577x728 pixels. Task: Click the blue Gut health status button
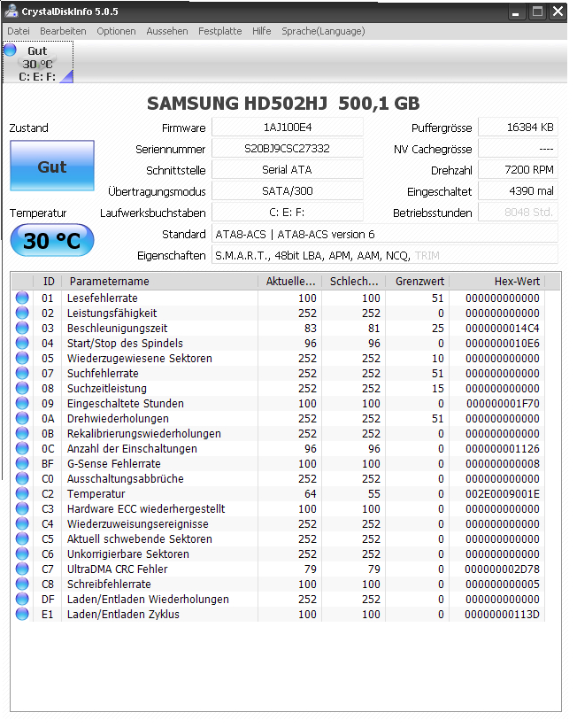pyautogui.click(x=52, y=166)
